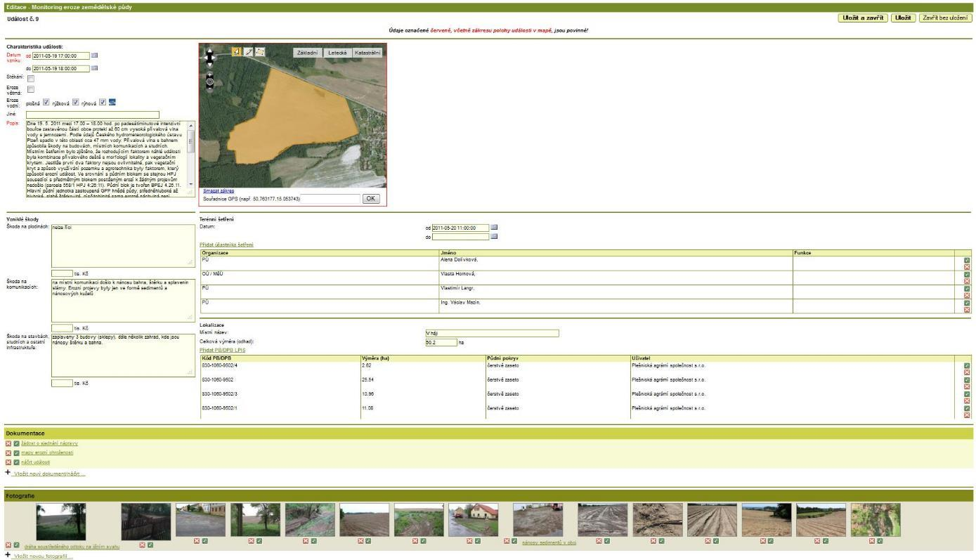Toggle the Stékání checkbox
This screenshot has width=976, height=560.
[31, 79]
